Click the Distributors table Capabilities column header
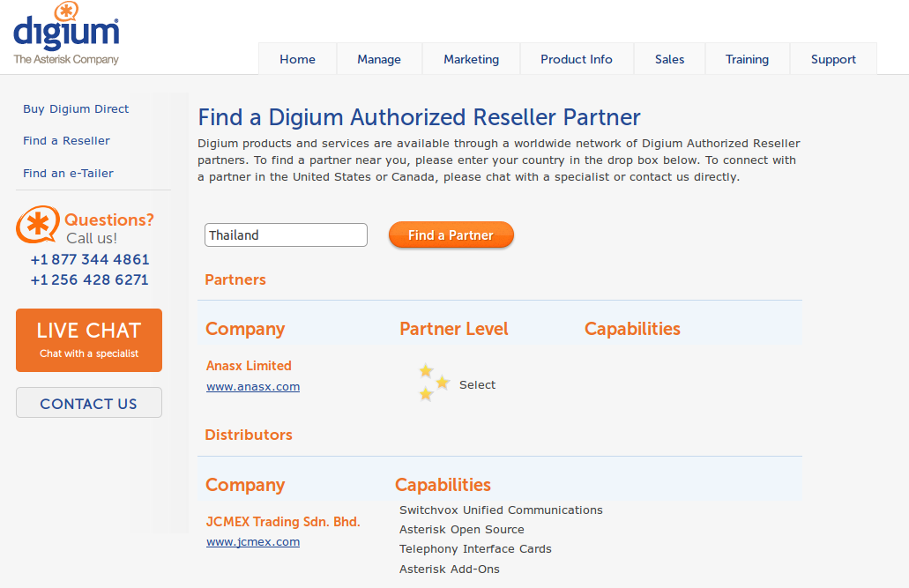The image size is (909, 588). [443, 485]
